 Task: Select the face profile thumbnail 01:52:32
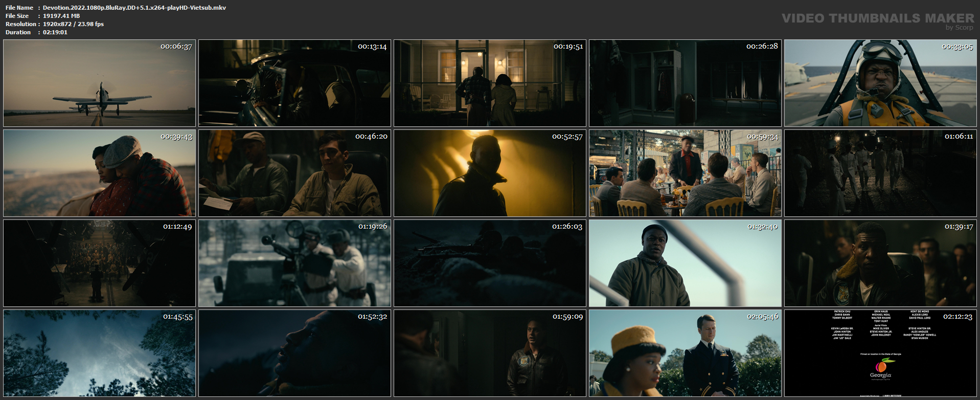(294, 353)
